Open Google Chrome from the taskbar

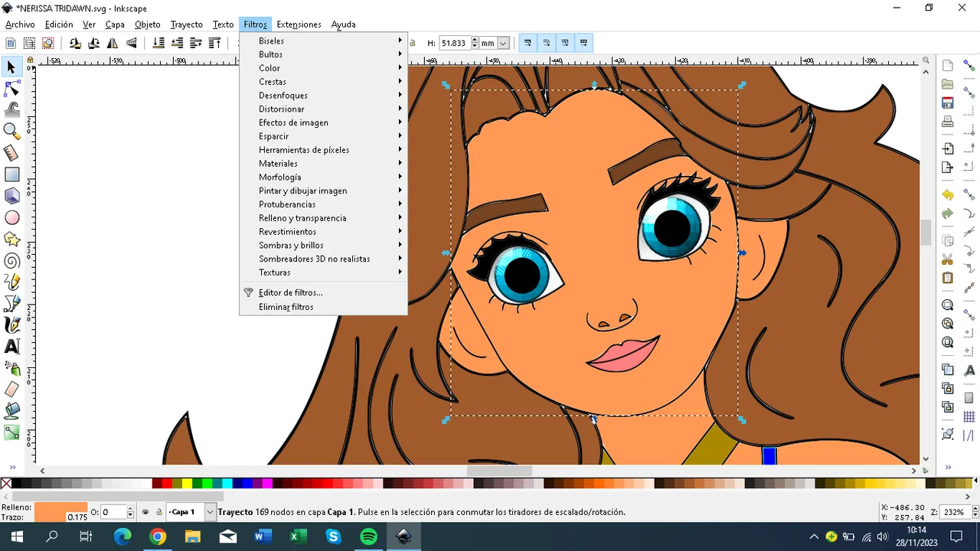click(157, 536)
